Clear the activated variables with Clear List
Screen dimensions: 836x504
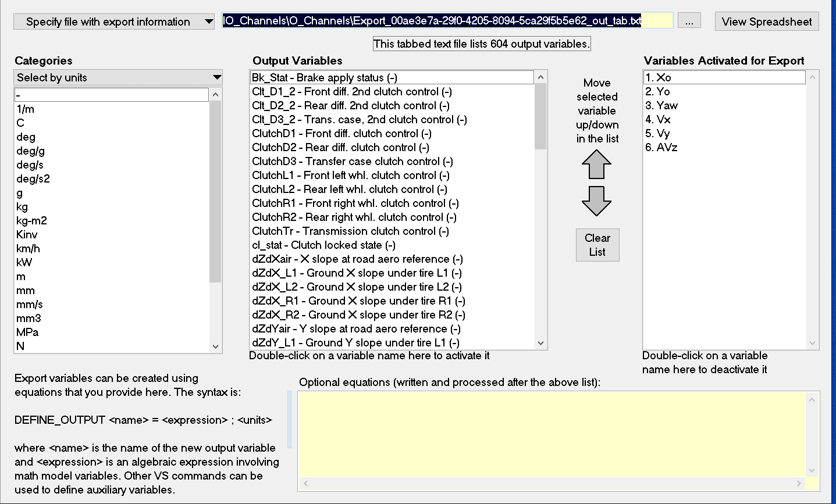(x=597, y=245)
